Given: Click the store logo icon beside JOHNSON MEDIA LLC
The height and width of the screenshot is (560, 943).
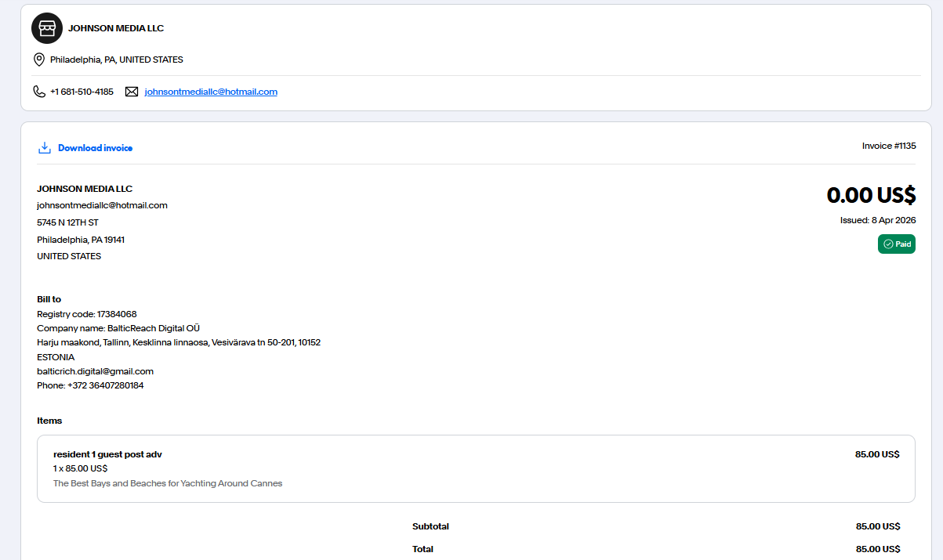Looking at the screenshot, I should point(47,28).
